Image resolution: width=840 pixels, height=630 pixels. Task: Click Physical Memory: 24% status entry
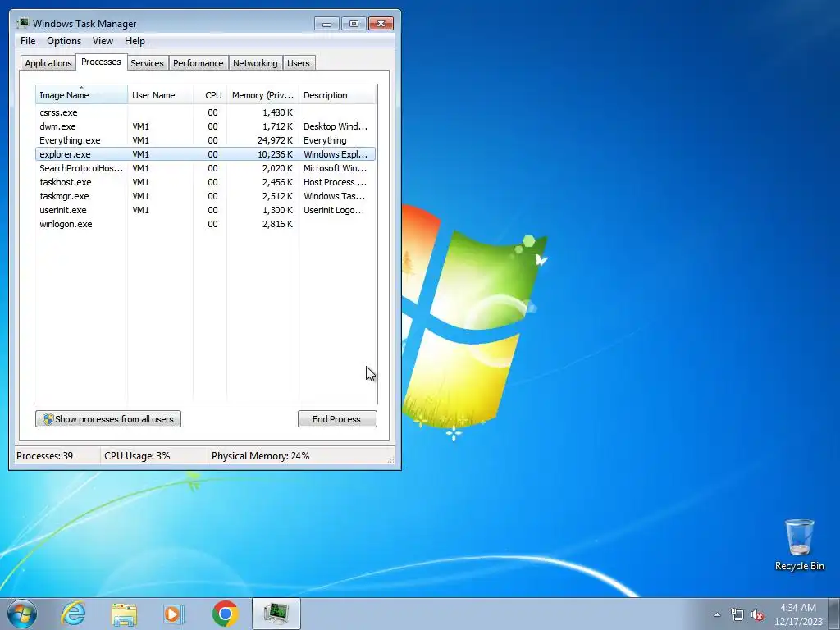260,456
